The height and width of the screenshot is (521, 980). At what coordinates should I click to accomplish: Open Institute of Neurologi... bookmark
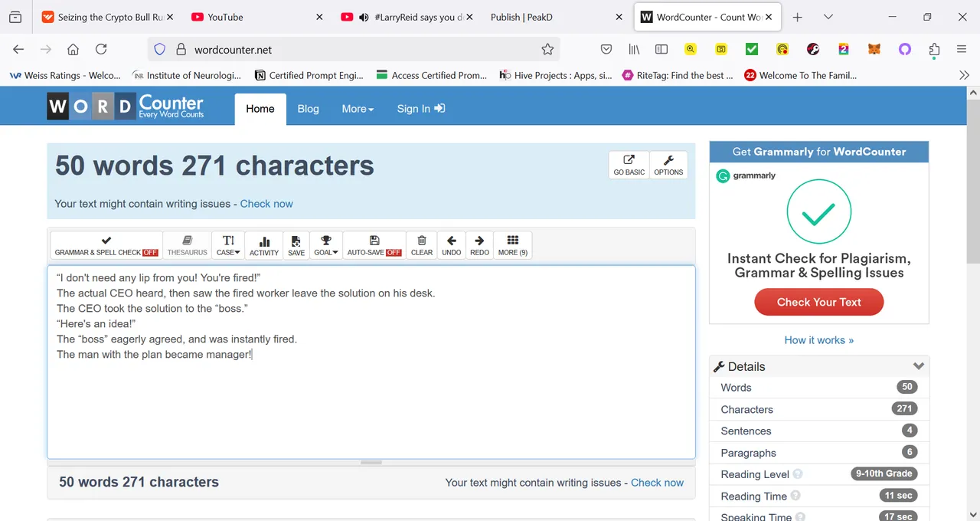pos(187,75)
